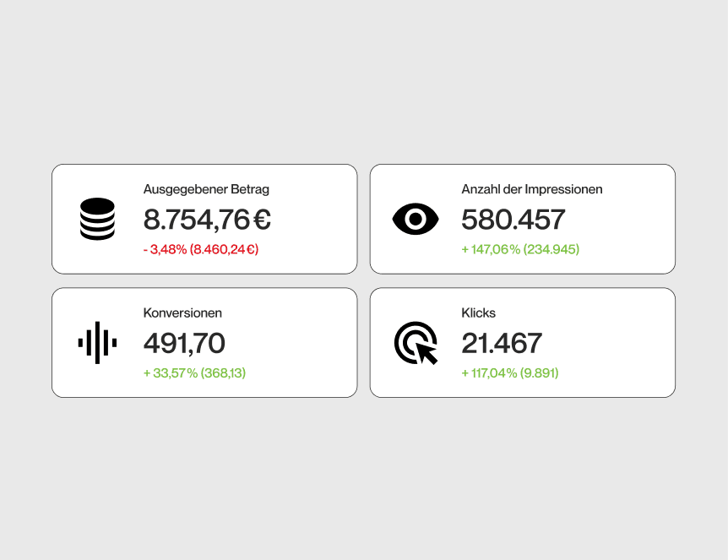Image resolution: width=728 pixels, height=560 pixels.
Task: Click the previous clicks value (9.891)
Action: [540, 372]
